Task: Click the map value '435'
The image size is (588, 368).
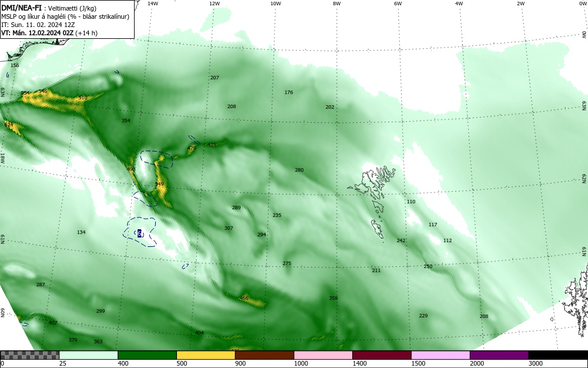Action: 212,145
